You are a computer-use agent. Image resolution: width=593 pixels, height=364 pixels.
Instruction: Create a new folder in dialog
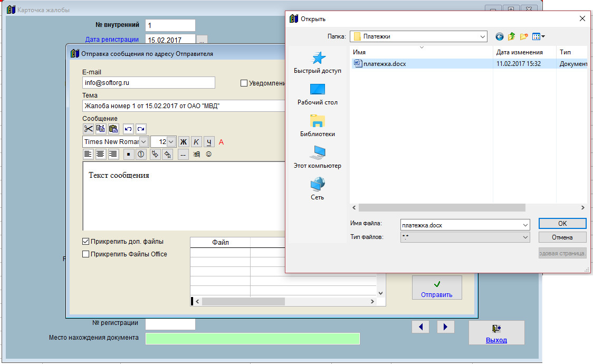click(x=524, y=36)
